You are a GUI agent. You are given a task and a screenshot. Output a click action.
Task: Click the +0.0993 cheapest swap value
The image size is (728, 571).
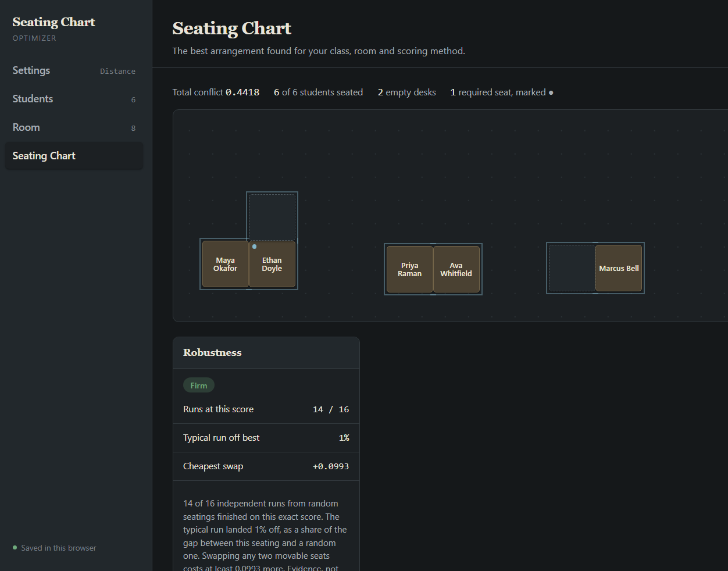[x=331, y=466]
